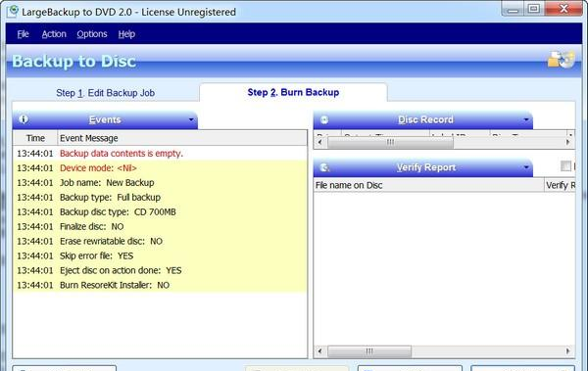
Task: Close the LargeBackup to DVD window
Action: pyautogui.click(x=563, y=9)
